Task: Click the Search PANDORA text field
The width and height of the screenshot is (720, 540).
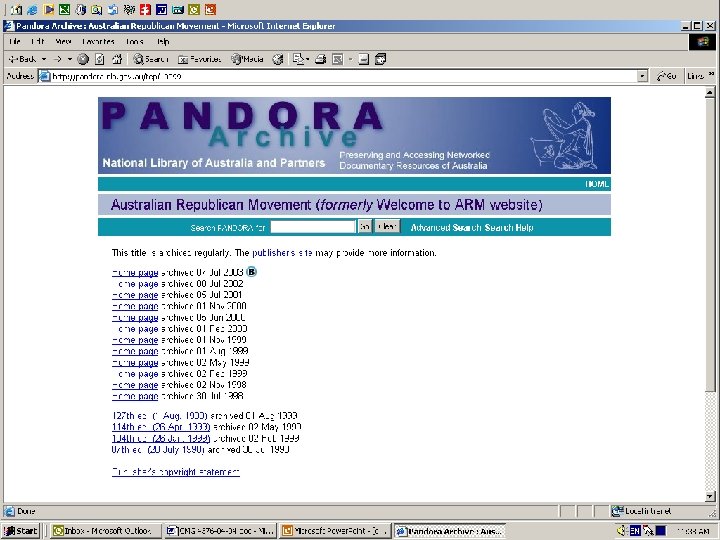Action: pos(313,227)
